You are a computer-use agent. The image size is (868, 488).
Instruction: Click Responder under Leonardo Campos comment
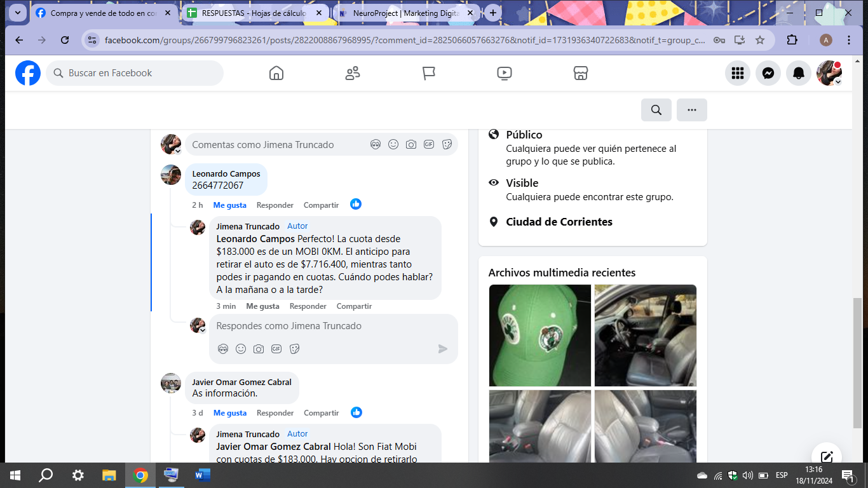(275, 205)
